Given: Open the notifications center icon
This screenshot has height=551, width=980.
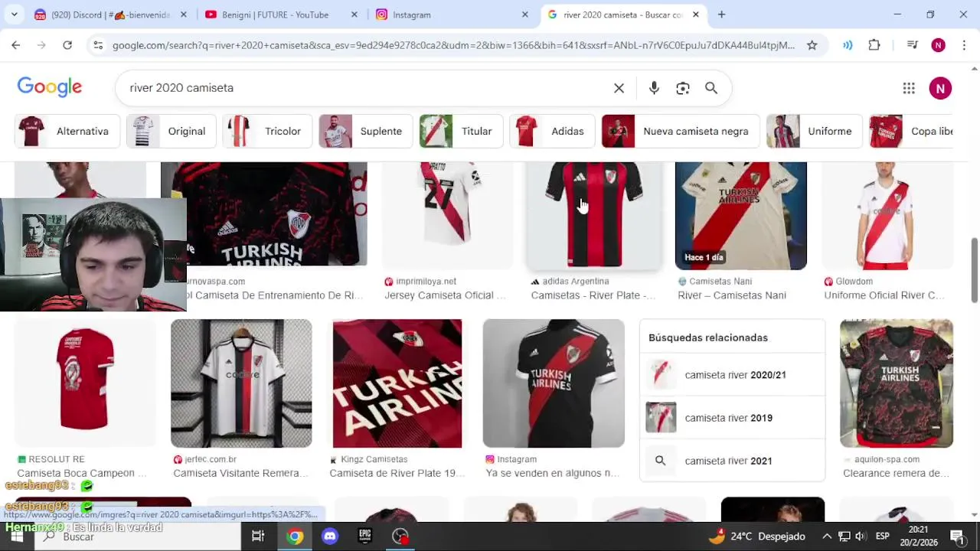Looking at the screenshot, I should click(957, 536).
